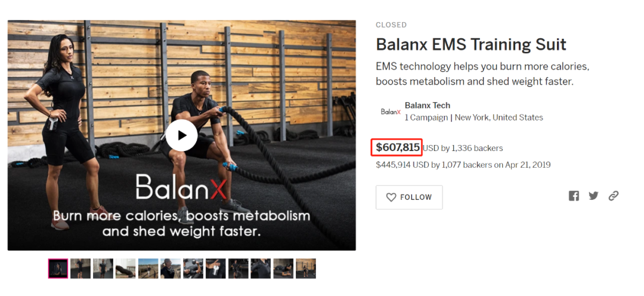
Task: Click the Balanx Tech logo
Action: coord(391,112)
